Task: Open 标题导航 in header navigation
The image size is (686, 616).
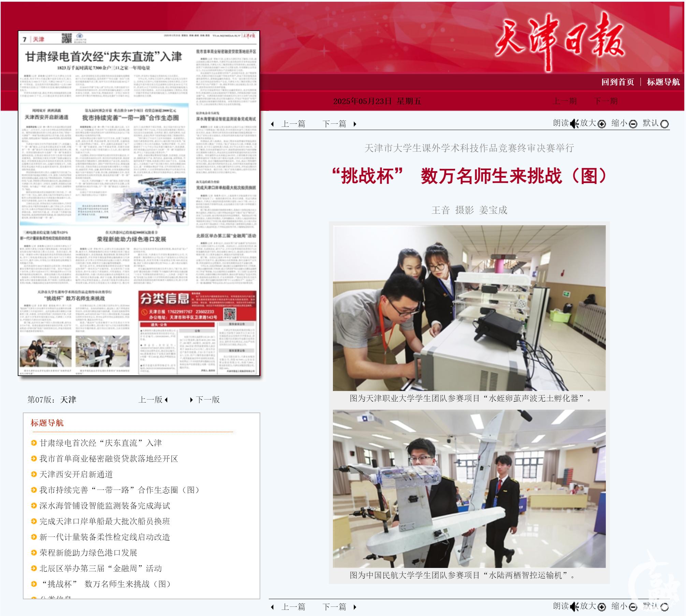Action: click(x=663, y=82)
